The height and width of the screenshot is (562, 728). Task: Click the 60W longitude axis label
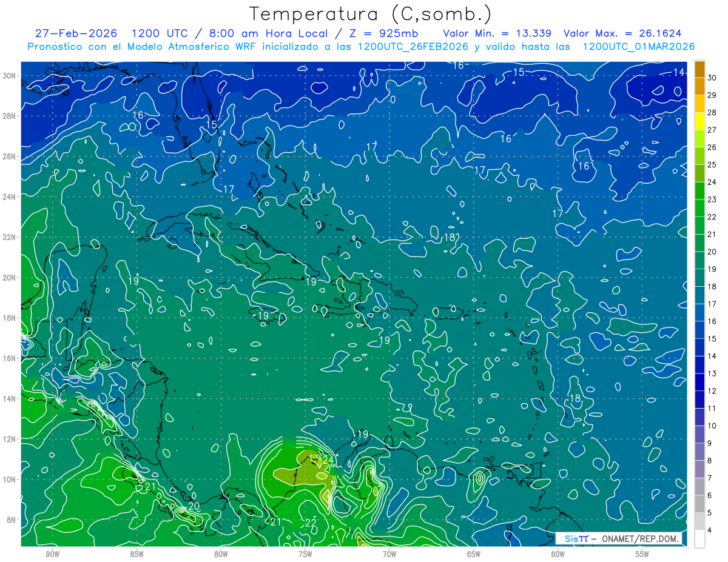(558, 554)
